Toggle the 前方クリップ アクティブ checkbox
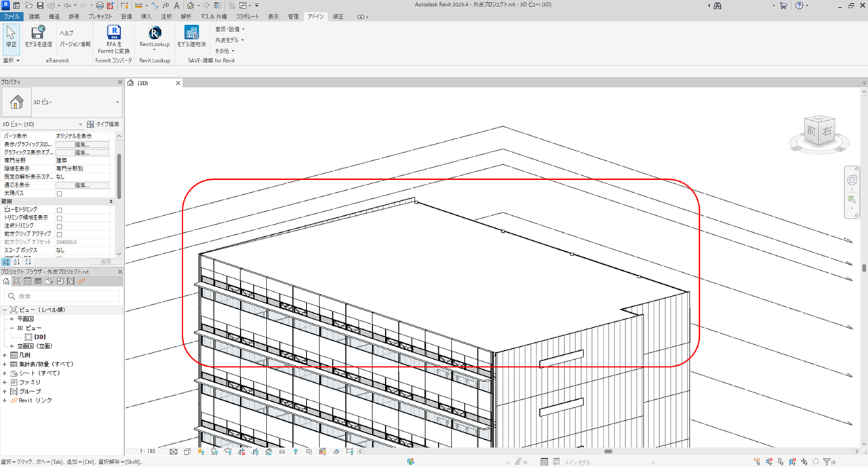Image resolution: width=868 pixels, height=467 pixels. pyautogui.click(x=59, y=234)
